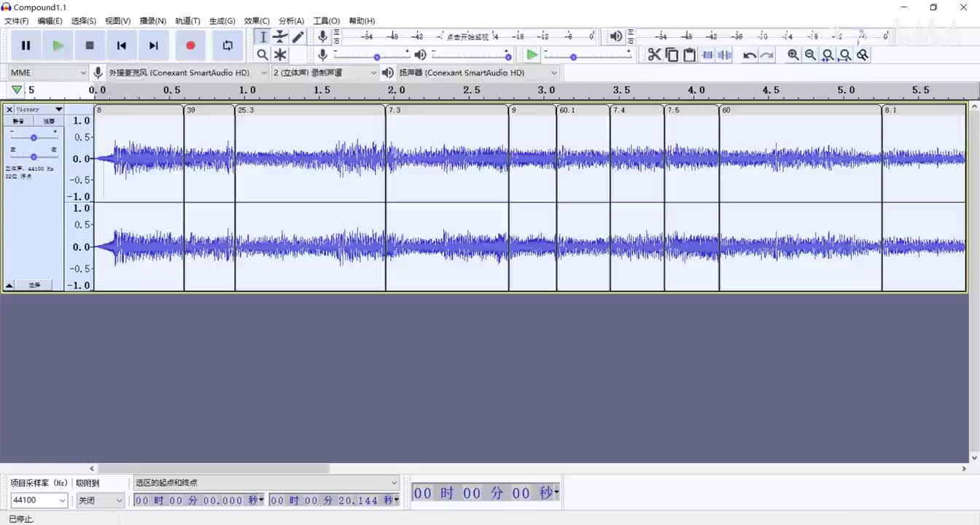This screenshot has height=525, width=980.
Task: Undo the last action
Action: pyautogui.click(x=750, y=55)
